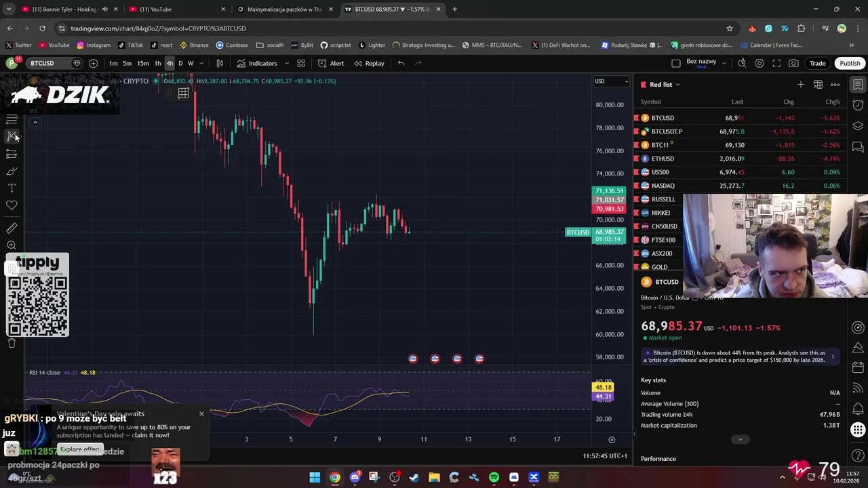Viewport: 868px width, 488px height.
Task: Select BTCUSDT.P row in watchlist
Action: (x=740, y=131)
